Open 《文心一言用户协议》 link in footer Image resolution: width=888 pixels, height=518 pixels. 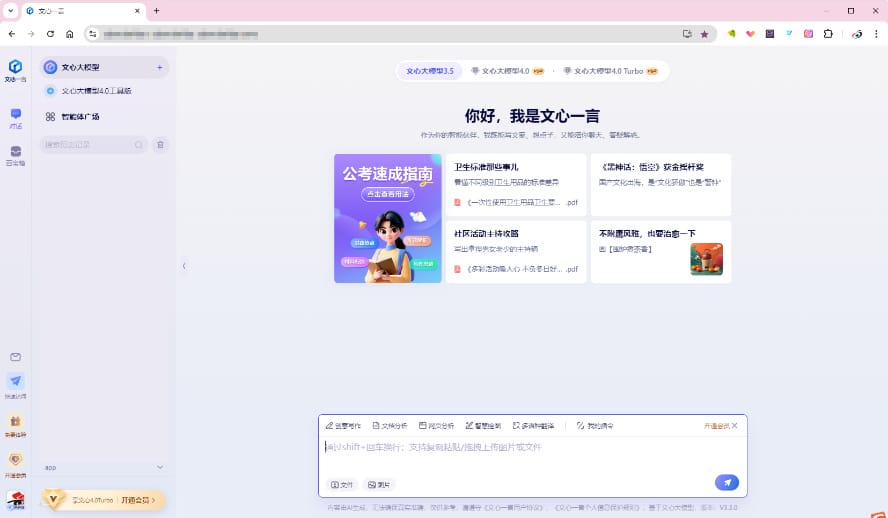click(513, 508)
